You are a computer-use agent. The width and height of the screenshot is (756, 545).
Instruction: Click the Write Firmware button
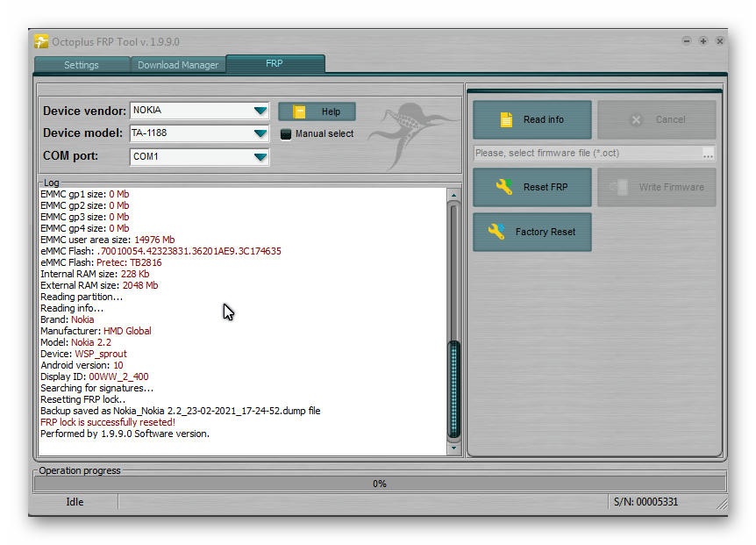[657, 187]
